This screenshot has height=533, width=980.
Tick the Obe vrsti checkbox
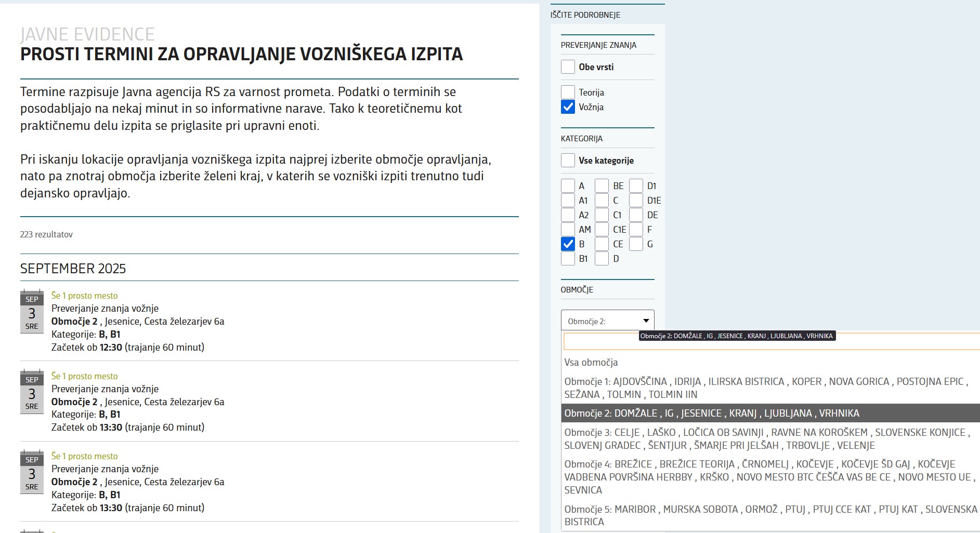[568, 67]
